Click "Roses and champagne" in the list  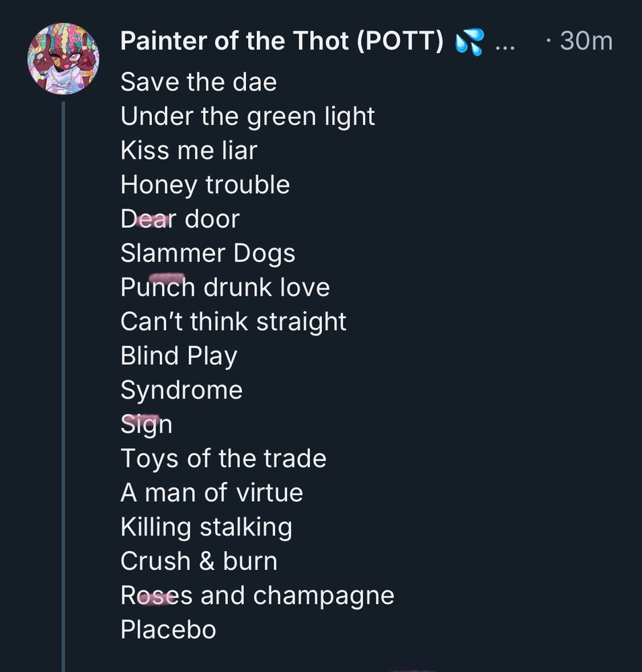(x=257, y=596)
